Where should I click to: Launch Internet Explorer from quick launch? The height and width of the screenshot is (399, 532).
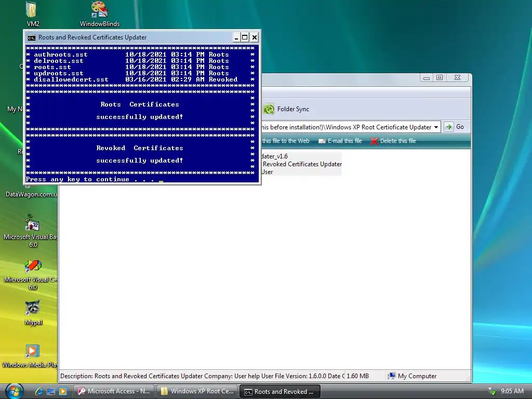point(39,391)
